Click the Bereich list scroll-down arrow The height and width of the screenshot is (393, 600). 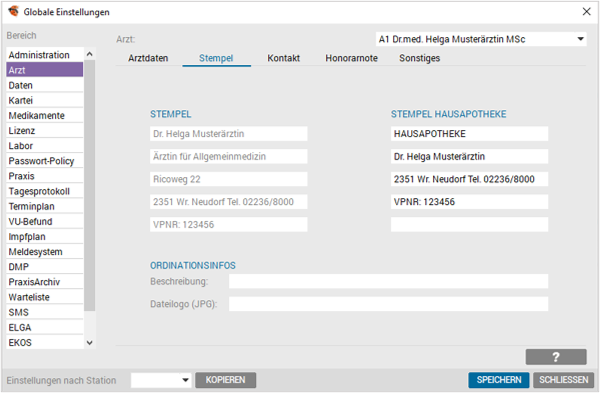point(90,343)
